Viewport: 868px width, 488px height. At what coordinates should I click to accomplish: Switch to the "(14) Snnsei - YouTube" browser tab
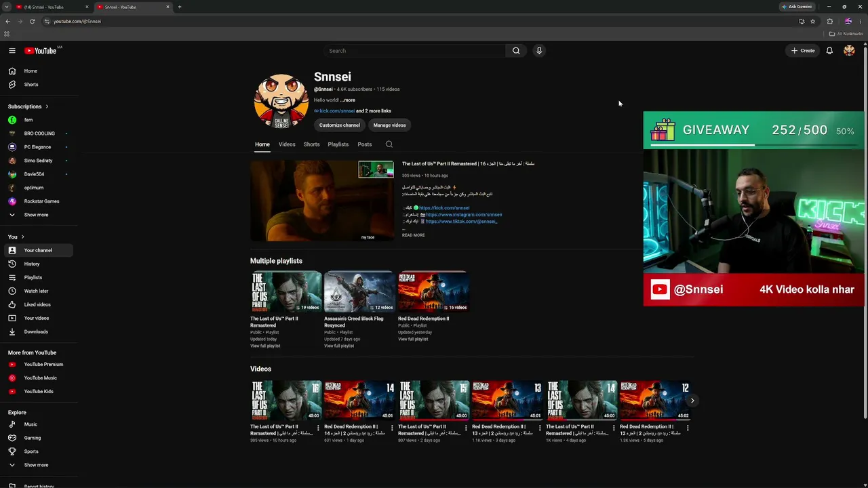pos(52,7)
